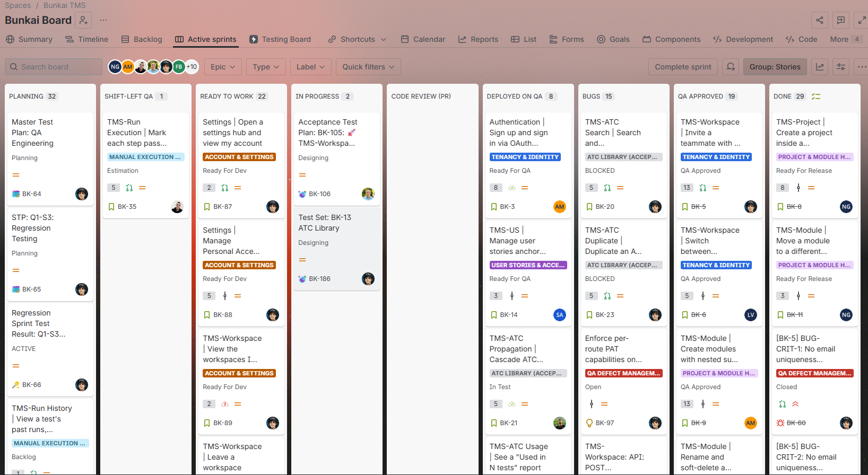The image size is (868, 475).
Task: Click the automation icon next to Complete sprint
Action: (731, 67)
